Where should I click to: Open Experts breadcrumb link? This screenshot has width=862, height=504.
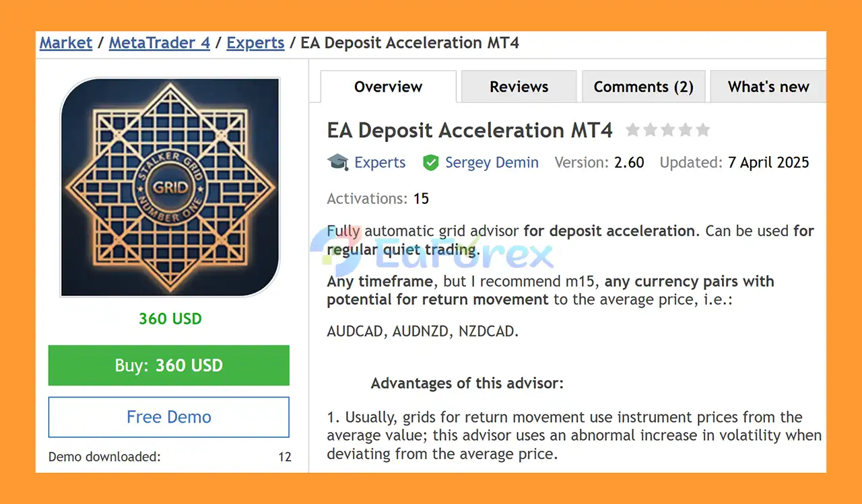pos(255,43)
